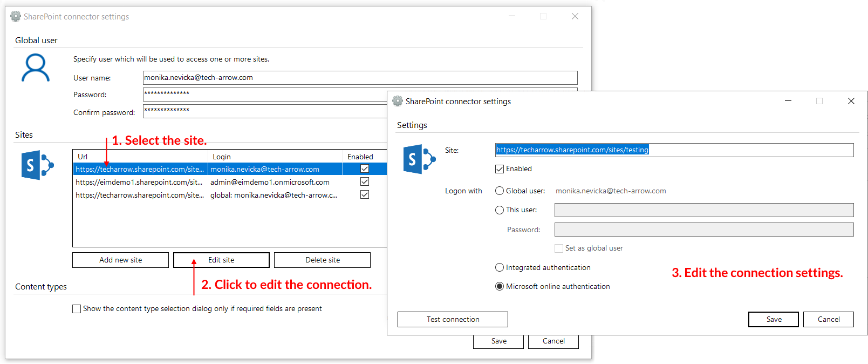Click the Delete site button
The height and width of the screenshot is (364, 868).
323,260
